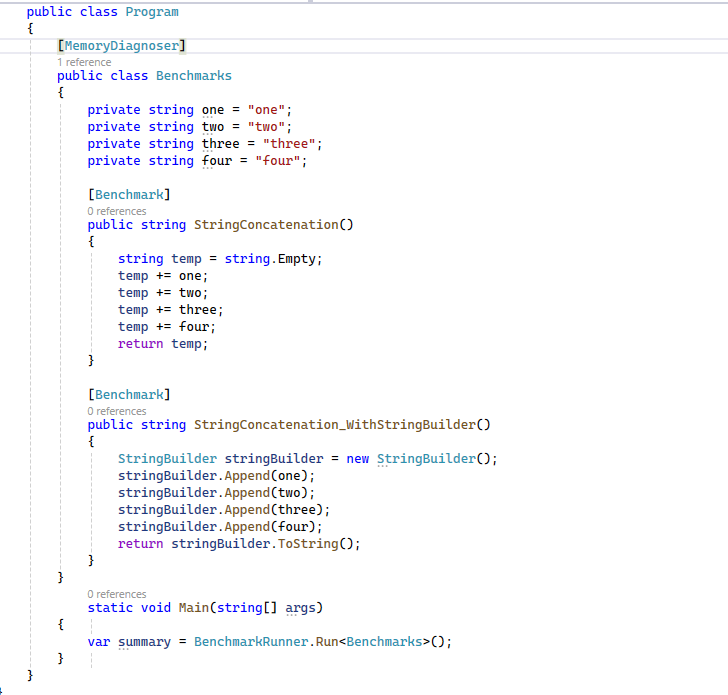Image resolution: width=728 pixels, height=695 pixels.
Task: Click "0 references" above the Main method
Action: (x=116, y=594)
